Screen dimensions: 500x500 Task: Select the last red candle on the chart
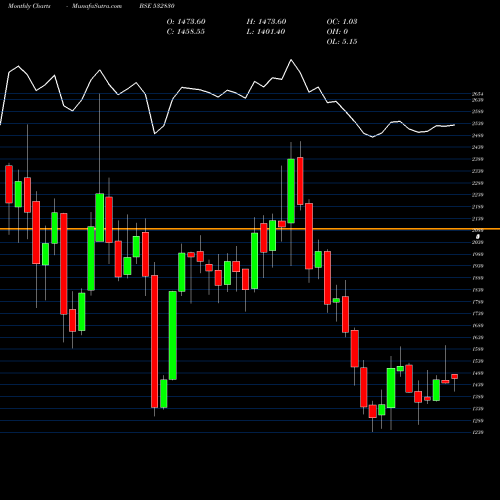coord(455,376)
